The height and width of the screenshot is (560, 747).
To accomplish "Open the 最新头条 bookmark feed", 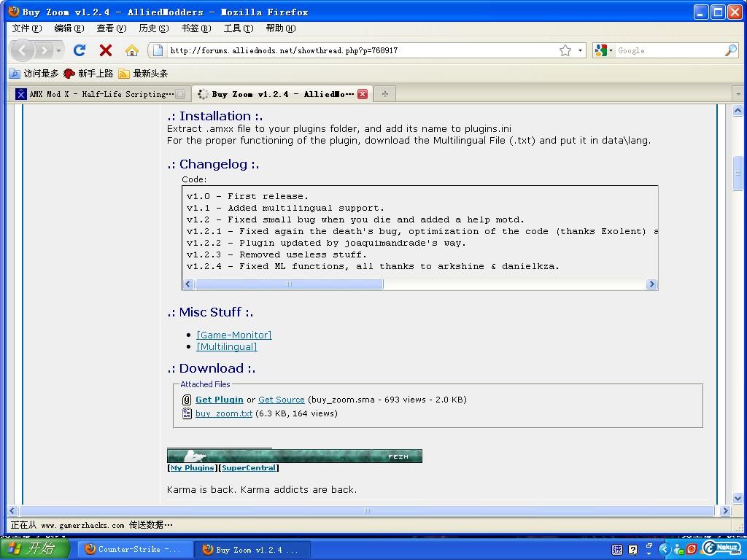I will [x=144, y=74].
